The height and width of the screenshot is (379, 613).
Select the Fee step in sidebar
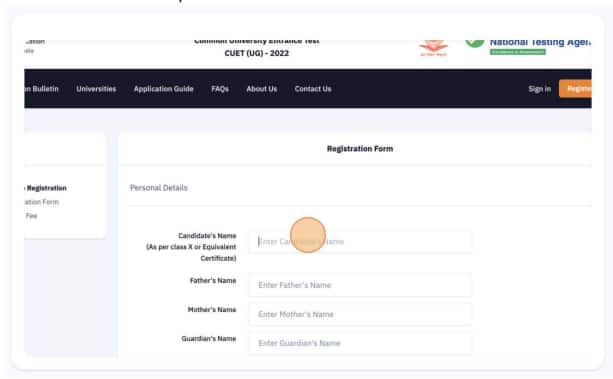pos(31,216)
